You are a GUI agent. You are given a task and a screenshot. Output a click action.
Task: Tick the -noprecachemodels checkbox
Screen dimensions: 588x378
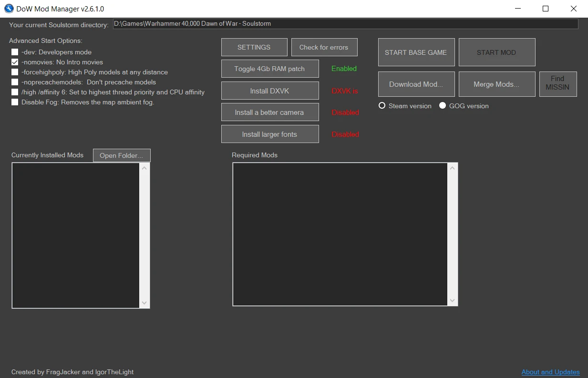[x=15, y=82]
